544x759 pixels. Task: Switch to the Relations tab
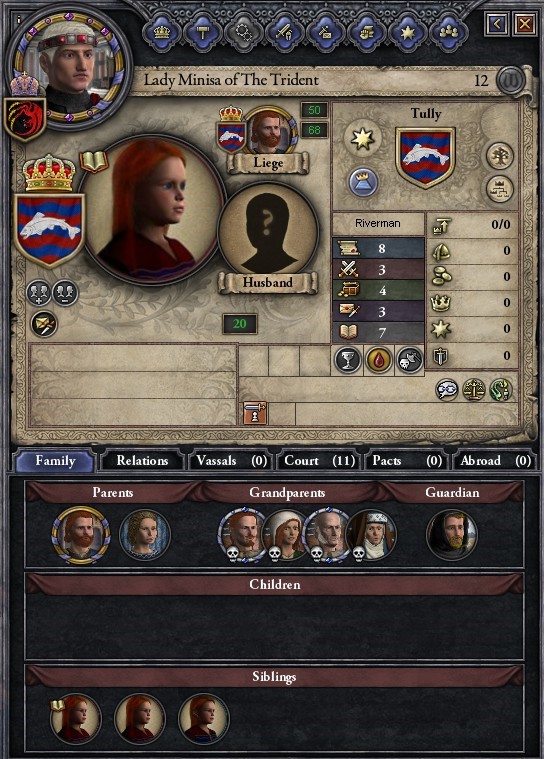click(142, 460)
